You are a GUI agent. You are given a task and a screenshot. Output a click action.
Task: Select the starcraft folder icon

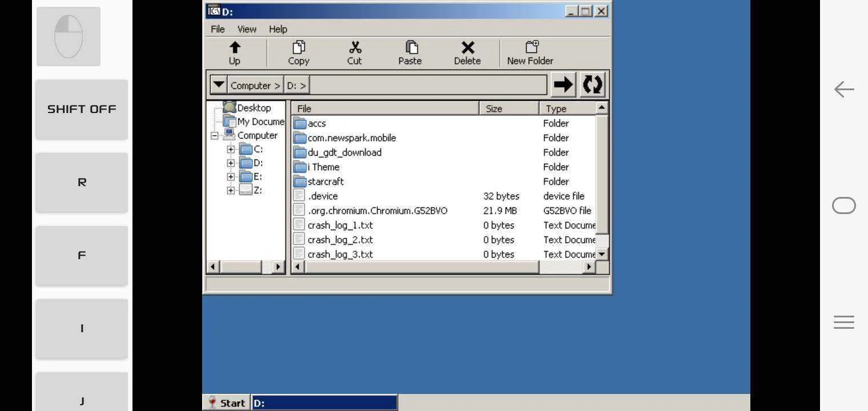point(300,182)
